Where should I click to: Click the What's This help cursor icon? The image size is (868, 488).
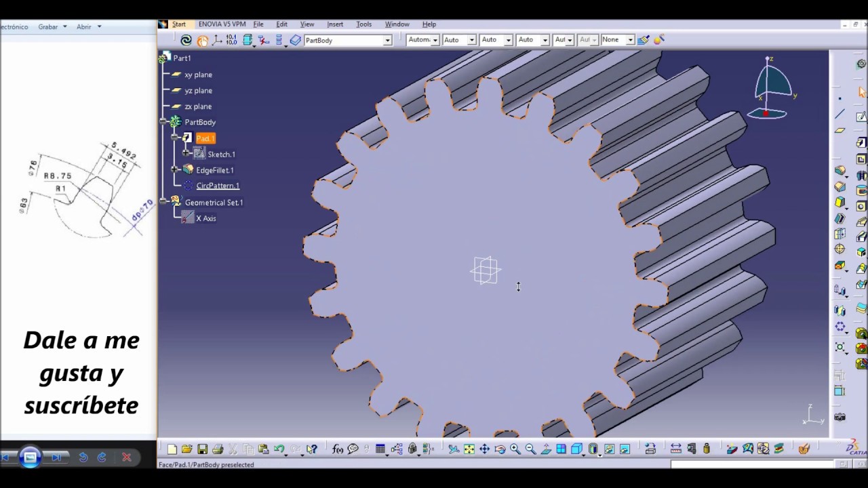pyautogui.click(x=312, y=449)
